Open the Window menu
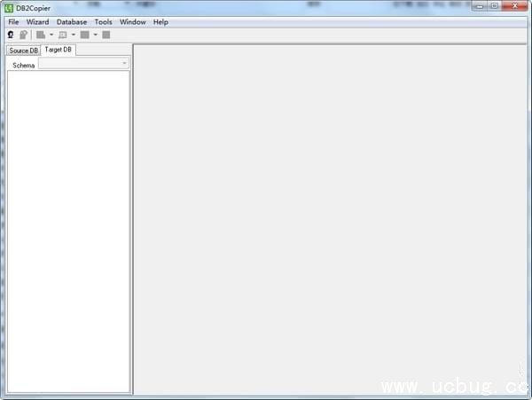 point(133,21)
